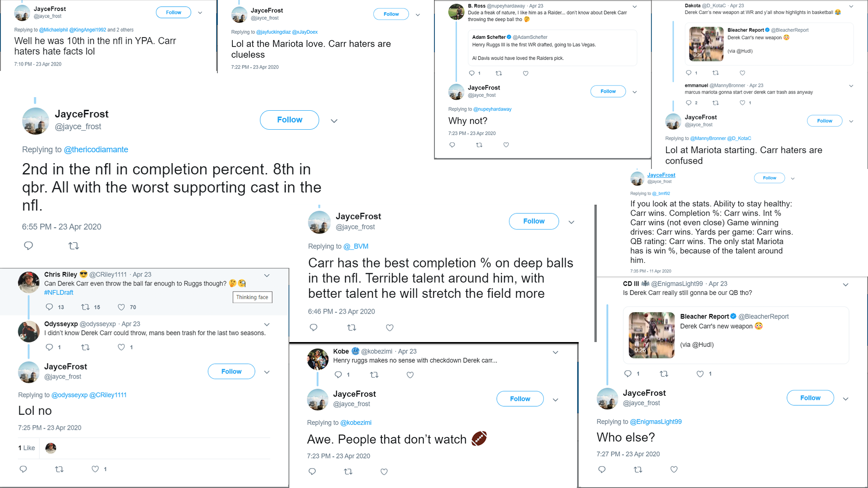Reply to the completion percent tweet
The width and height of the screenshot is (868, 488).
[x=28, y=246]
